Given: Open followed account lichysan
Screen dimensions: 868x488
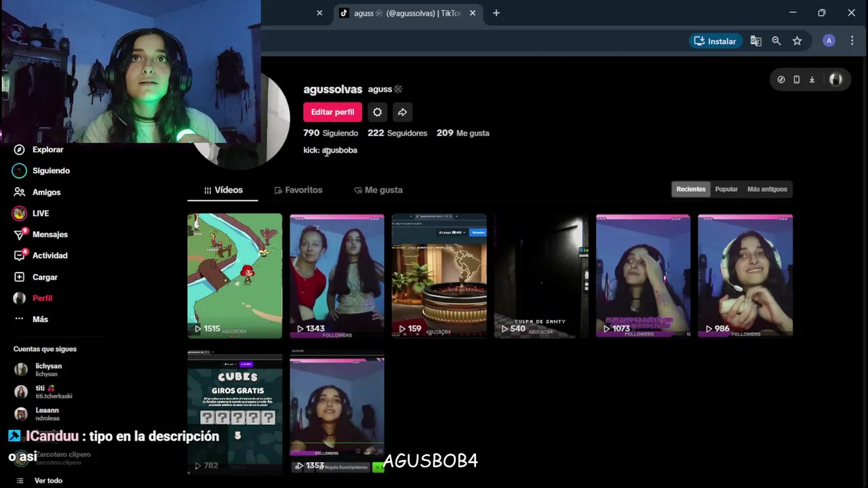Looking at the screenshot, I should tap(47, 369).
